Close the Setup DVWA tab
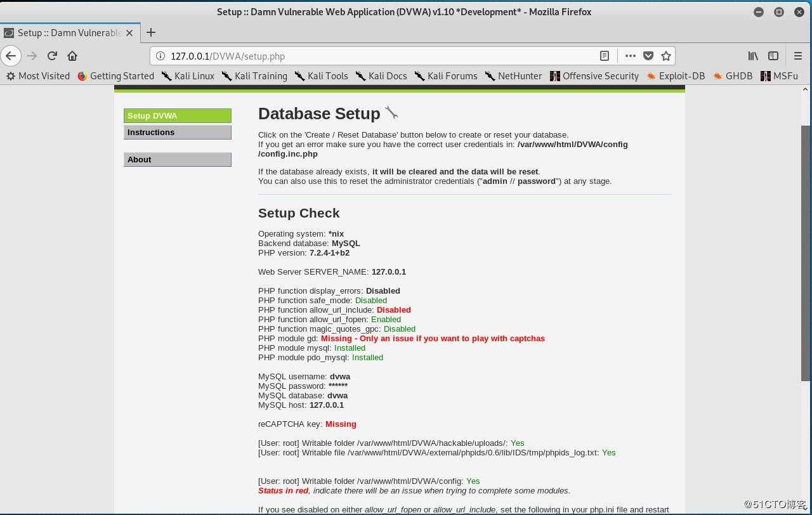 point(129,32)
